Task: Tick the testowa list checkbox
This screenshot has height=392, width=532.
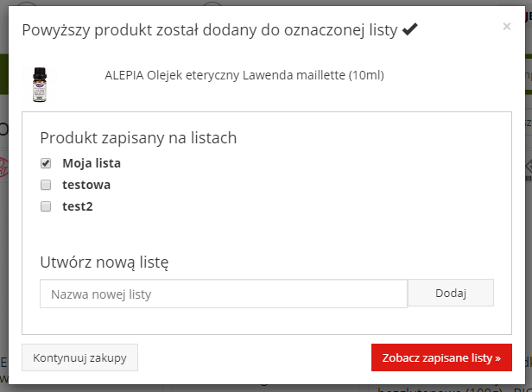Action: pos(46,185)
